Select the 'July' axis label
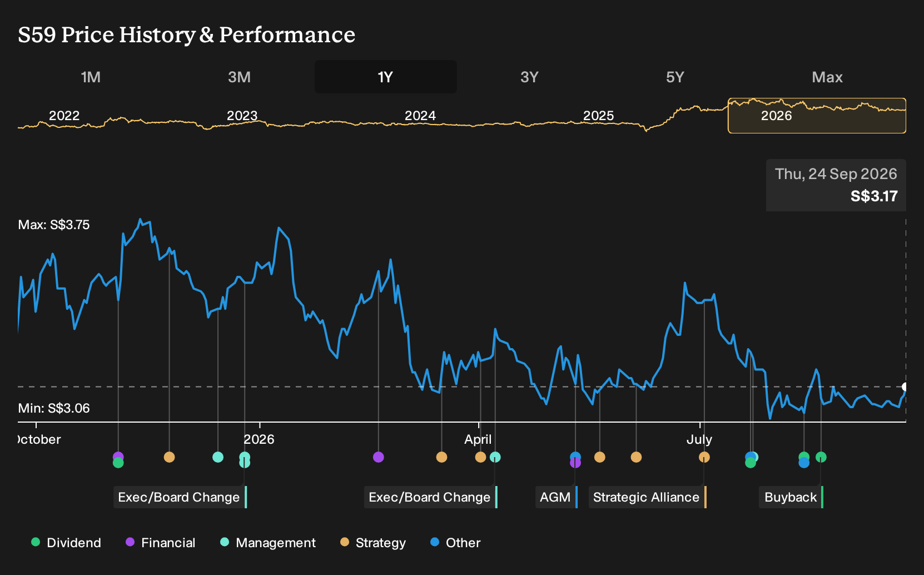This screenshot has height=575, width=924. pos(699,439)
